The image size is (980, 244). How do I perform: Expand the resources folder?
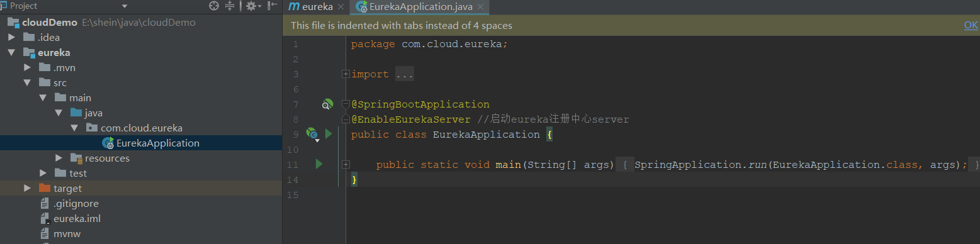[x=59, y=158]
